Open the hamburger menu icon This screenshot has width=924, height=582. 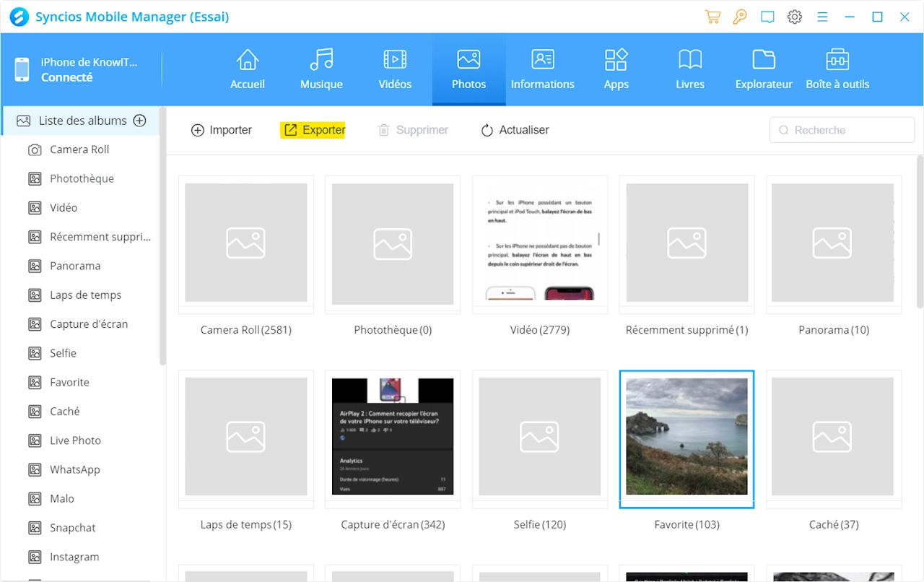pyautogui.click(x=822, y=17)
